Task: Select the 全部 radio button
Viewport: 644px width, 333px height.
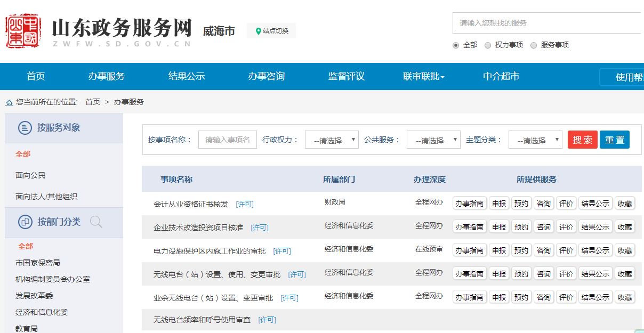Action: tap(456, 45)
